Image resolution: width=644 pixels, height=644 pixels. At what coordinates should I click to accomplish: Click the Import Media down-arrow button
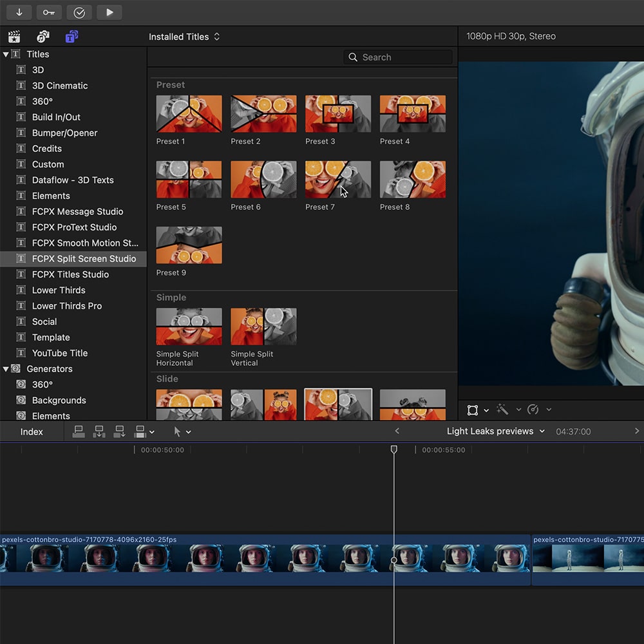pos(19,12)
